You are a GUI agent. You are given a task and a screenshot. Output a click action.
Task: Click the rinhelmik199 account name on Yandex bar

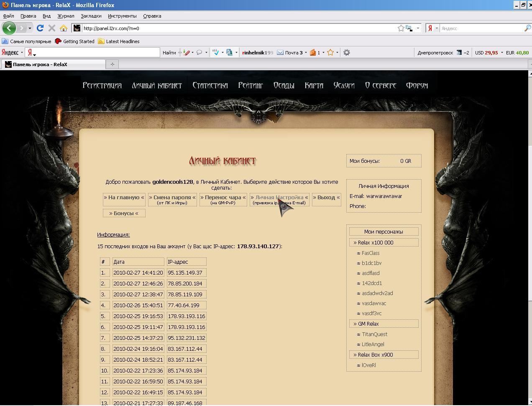[258, 52]
